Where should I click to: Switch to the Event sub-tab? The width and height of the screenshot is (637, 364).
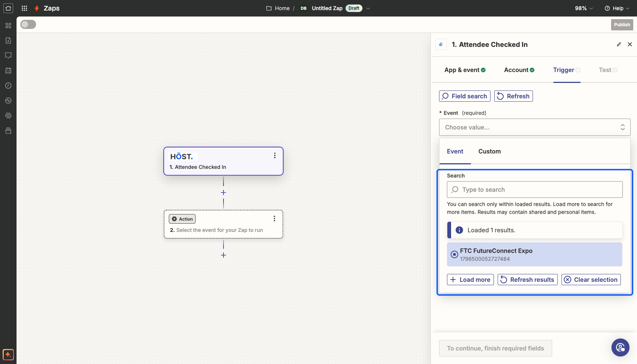(455, 151)
